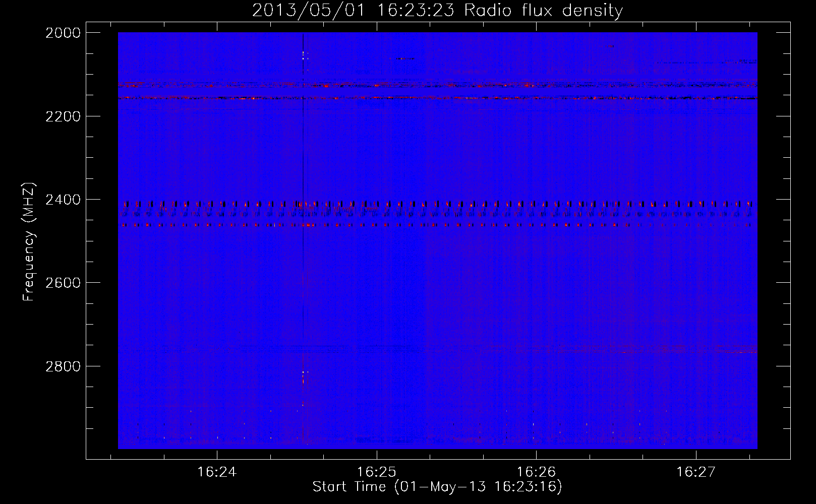The width and height of the screenshot is (816, 504).
Task: Click the plot title 'Radio flux density'
Action: (543, 10)
